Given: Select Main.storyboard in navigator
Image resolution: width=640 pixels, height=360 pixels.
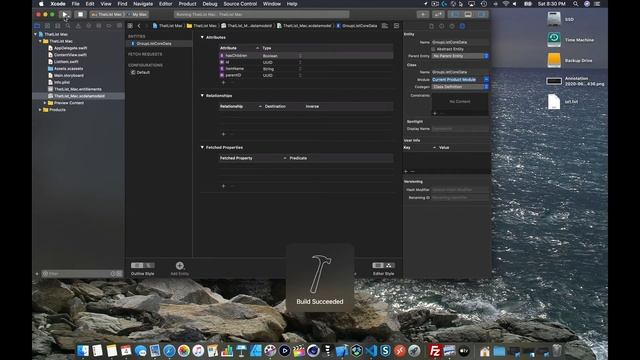Looking at the screenshot, I should pyautogui.click(x=69, y=76).
